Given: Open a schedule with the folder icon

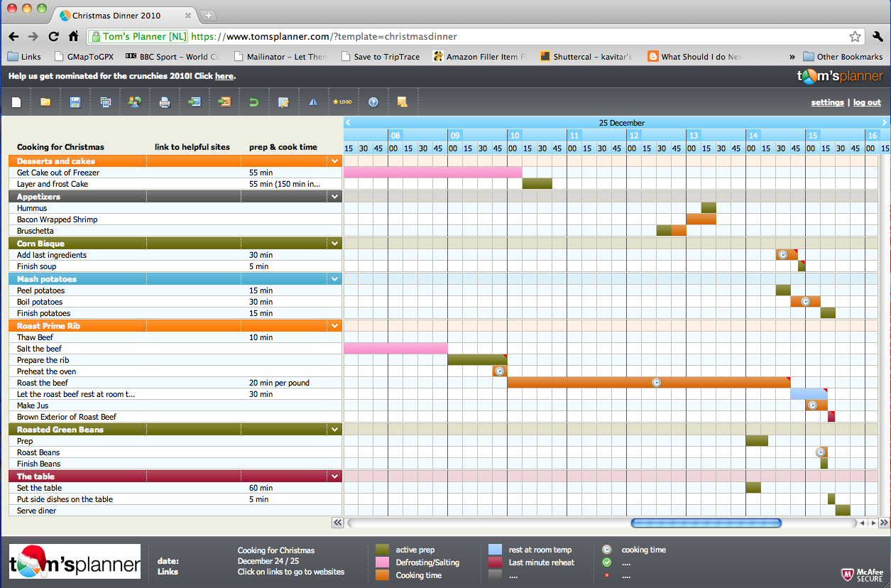Looking at the screenshot, I should coord(45,102).
